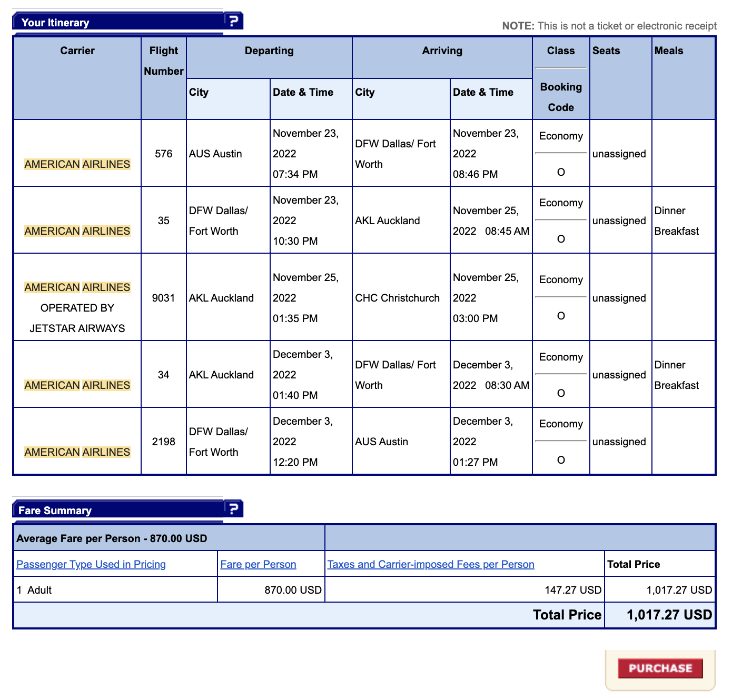Click the Booking Code header
The image size is (732, 700).
[x=561, y=97]
